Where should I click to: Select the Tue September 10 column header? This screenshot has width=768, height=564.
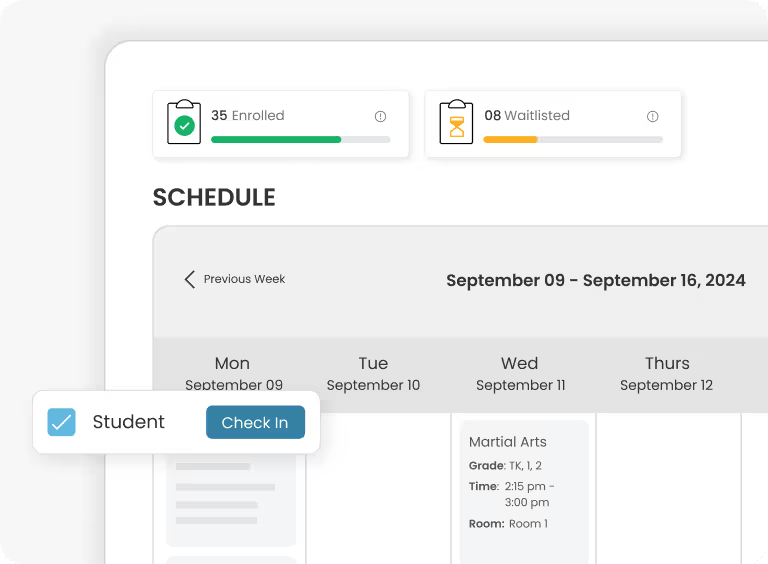pyautogui.click(x=373, y=373)
